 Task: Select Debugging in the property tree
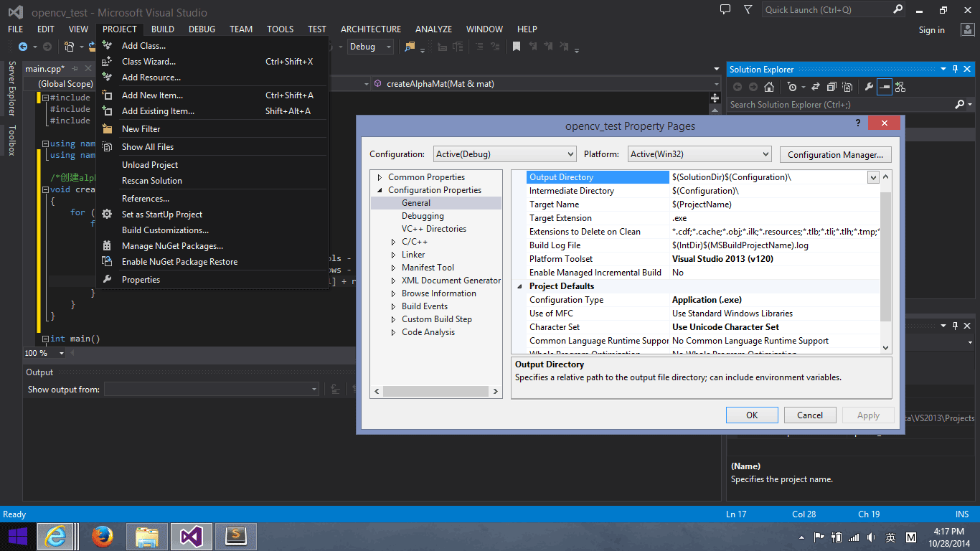click(x=423, y=216)
